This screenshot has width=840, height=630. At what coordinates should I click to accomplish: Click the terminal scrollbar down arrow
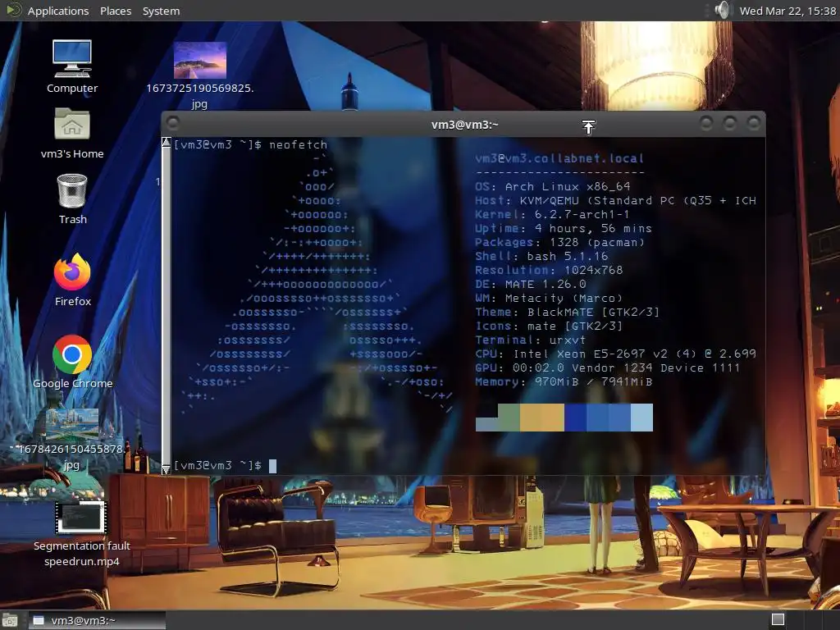(x=166, y=469)
